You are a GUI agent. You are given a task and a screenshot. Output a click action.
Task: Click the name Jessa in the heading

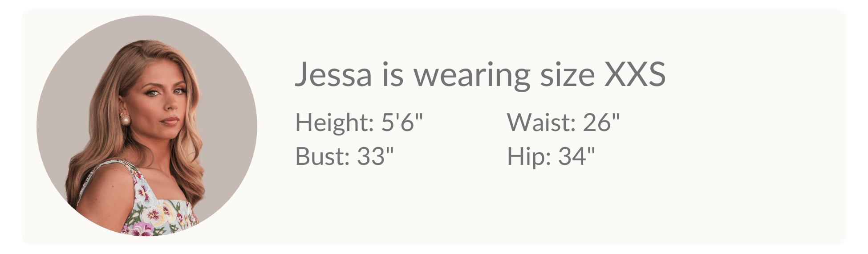[333, 74]
